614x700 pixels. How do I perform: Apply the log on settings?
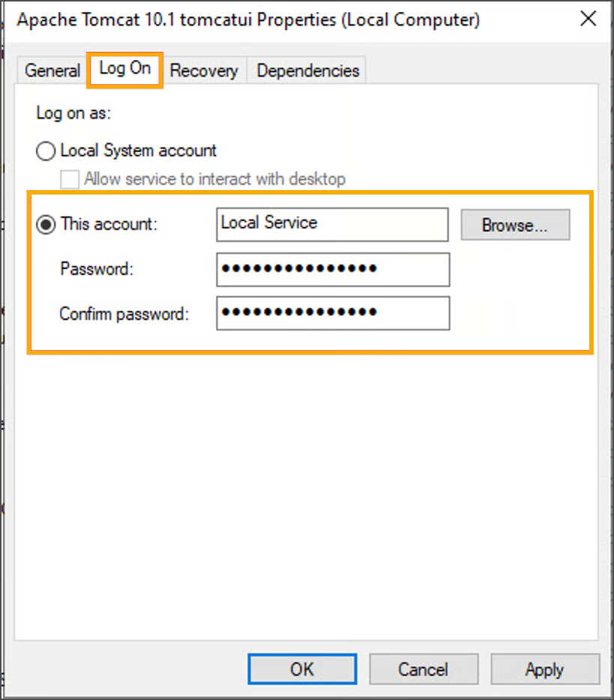pos(545,668)
